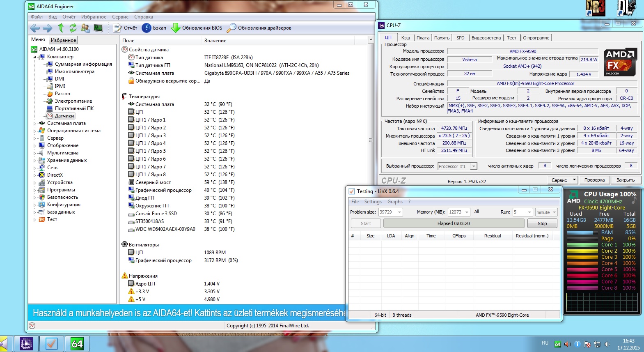Click the Stop button in LinX
The image size is (644, 352).
click(542, 223)
